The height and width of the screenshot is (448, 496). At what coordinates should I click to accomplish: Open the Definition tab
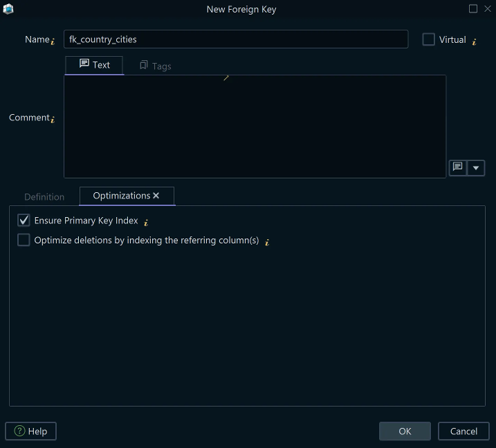(x=44, y=197)
